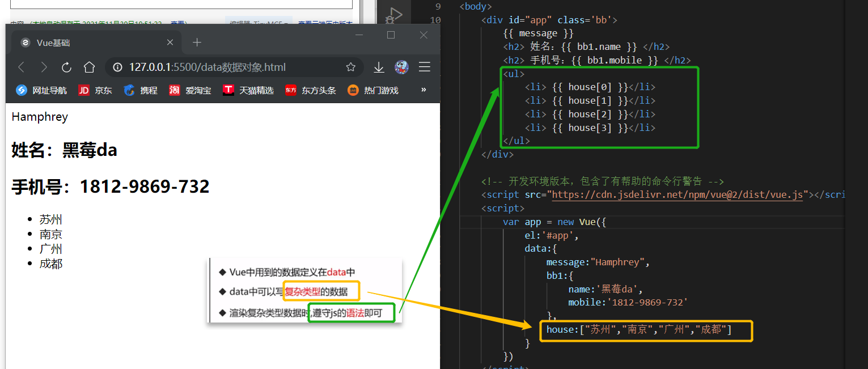Viewport: 868px width, 369px height.
Task: Click the house array code line
Action: click(639, 330)
